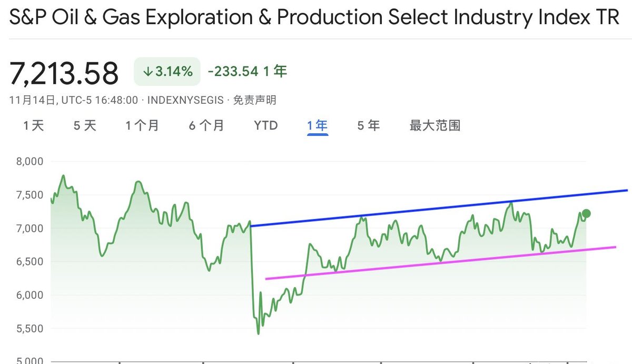Screen dimensions: 632x364
Task: Click the index price 7,213.58
Action: tap(63, 73)
